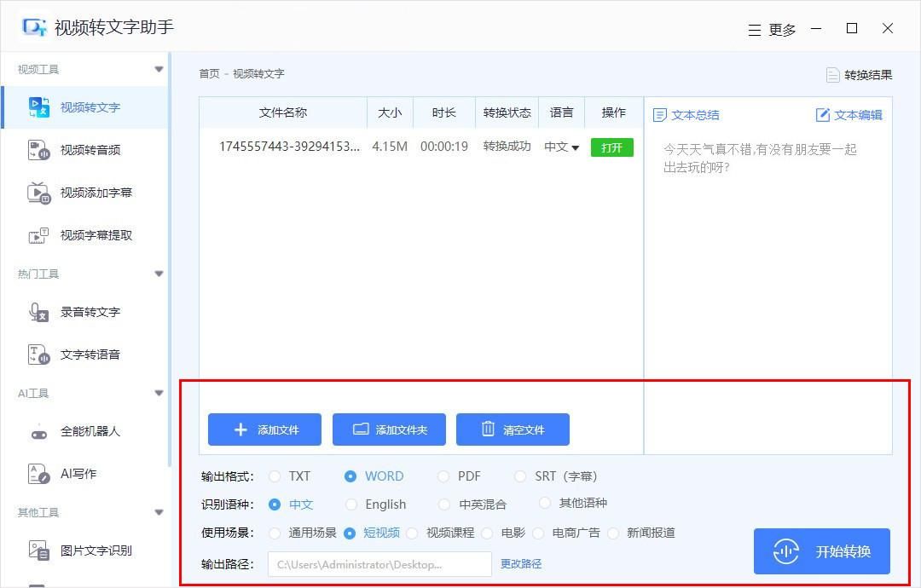Launch the AI写作 icon
This screenshot has width=921, height=588.
point(39,474)
